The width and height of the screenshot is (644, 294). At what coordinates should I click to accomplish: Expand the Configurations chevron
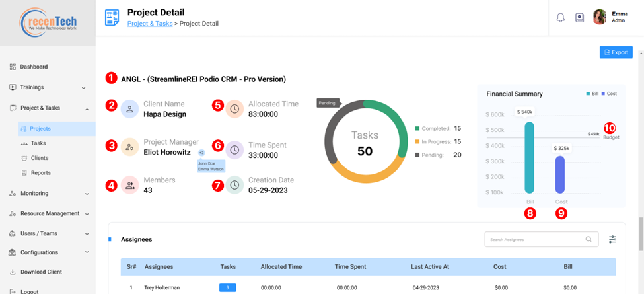tap(87, 252)
